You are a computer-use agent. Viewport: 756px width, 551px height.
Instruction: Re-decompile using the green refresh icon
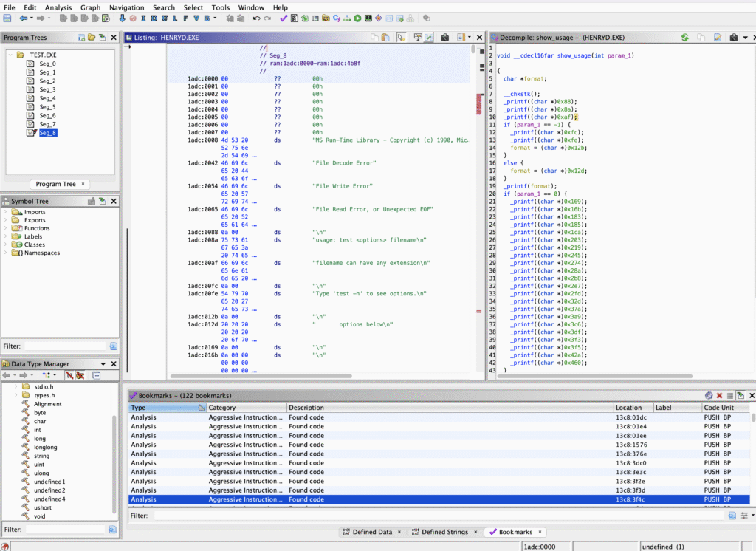684,37
